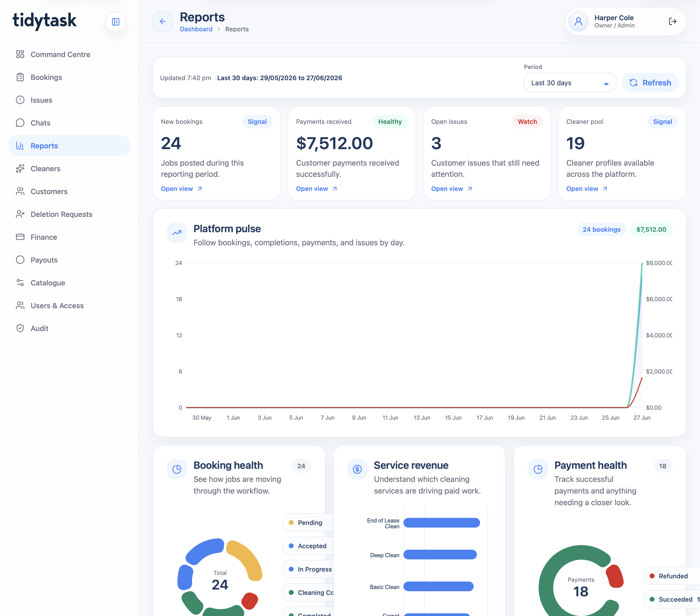Toggle the In Progress legend item

click(x=308, y=569)
